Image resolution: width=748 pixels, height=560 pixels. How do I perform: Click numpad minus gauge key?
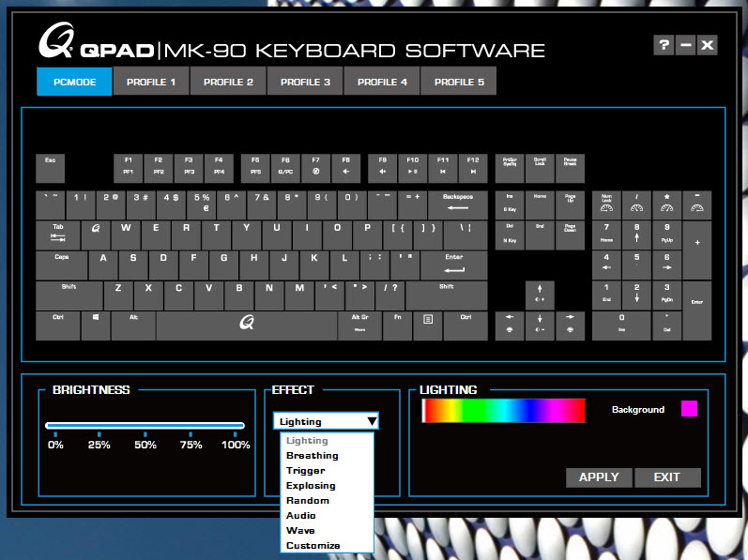pos(697,204)
